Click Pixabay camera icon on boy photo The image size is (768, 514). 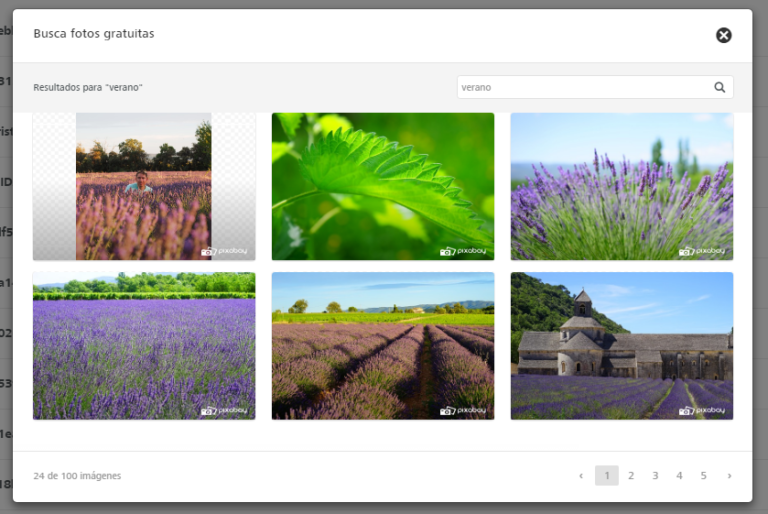click(208, 252)
